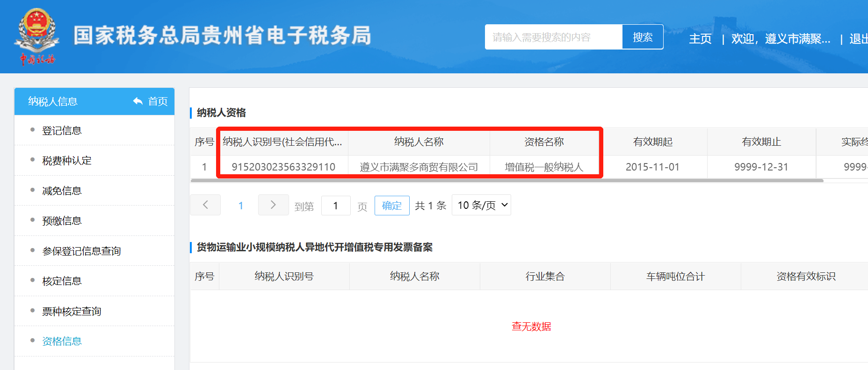This screenshot has width=868, height=370.
Task: Click page number 1 in pagination
Action: [241, 206]
